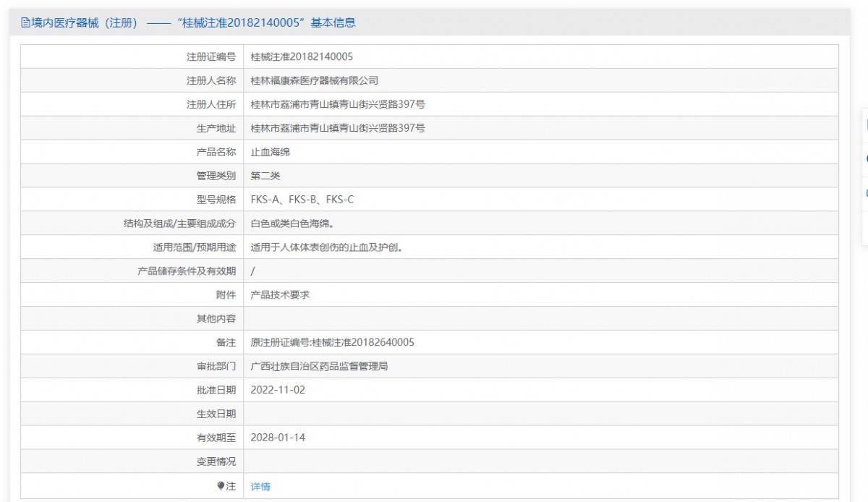Select the remark 原注册证编号:桂械注准20182640005
The image size is (868, 502).
click(332, 343)
